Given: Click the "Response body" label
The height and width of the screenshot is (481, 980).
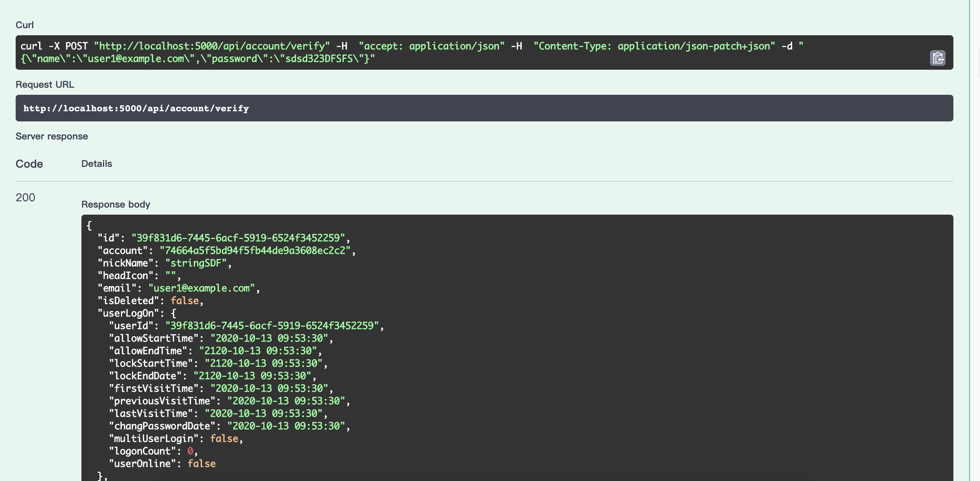Looking at the screenshot, I should (116, 204).
